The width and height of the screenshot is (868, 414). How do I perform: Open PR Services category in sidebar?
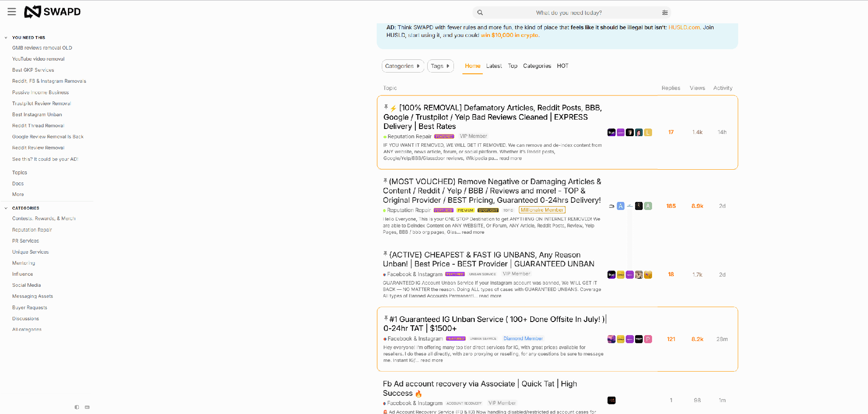25,241
